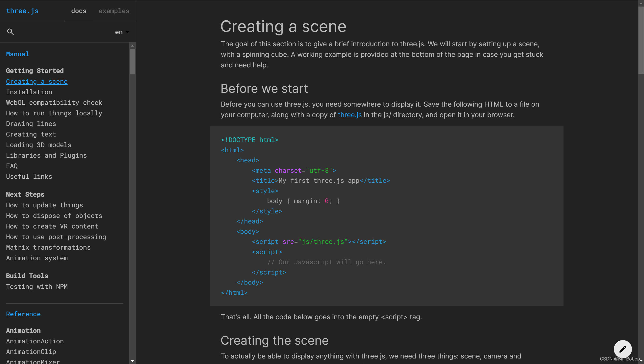Select the 'Installation' menu item
The height and width of the screenshot is (364, 644).
coord(29,92)
